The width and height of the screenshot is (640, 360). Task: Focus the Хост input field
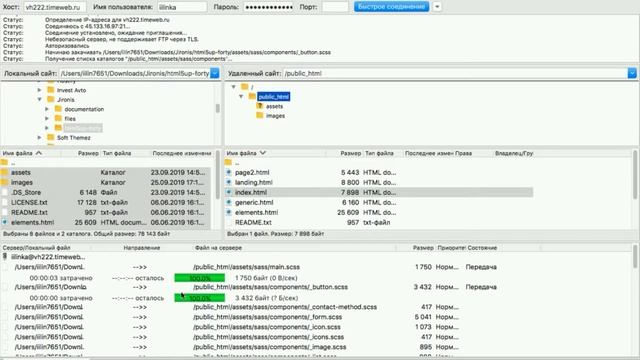point(55,7)
